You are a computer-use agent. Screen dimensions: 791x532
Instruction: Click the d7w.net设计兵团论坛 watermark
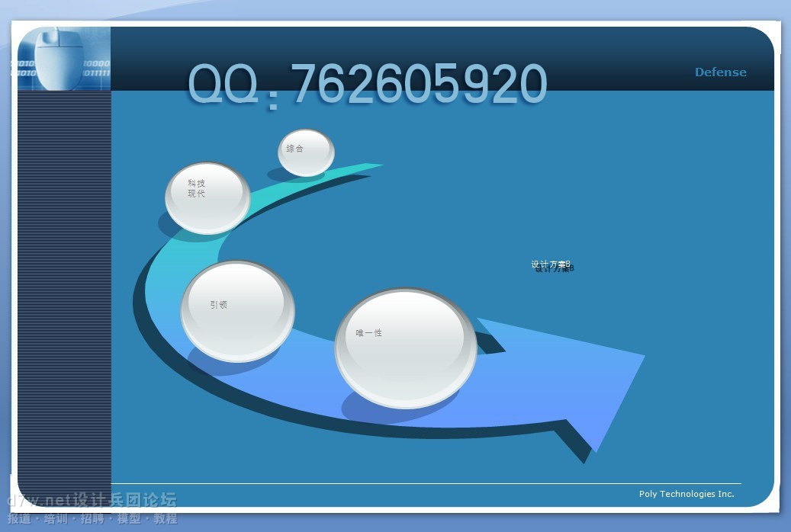tap(92, 500)
